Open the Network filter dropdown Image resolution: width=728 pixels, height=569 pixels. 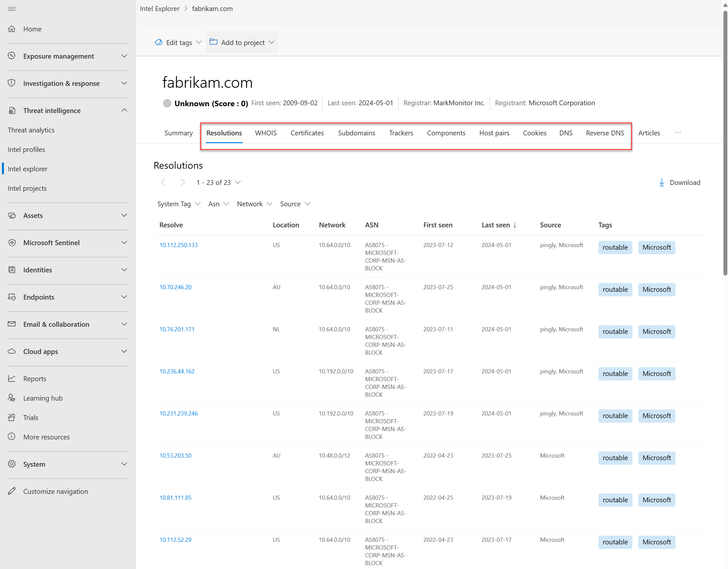254,204
